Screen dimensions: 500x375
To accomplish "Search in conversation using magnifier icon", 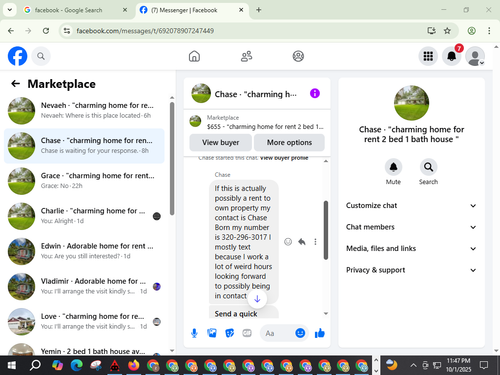I will pos(428,167).
